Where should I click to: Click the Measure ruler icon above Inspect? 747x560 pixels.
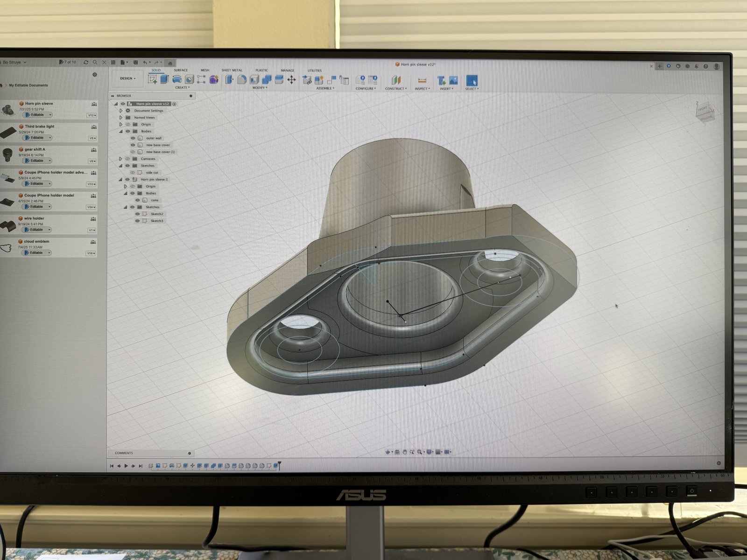tap(422, 80)
